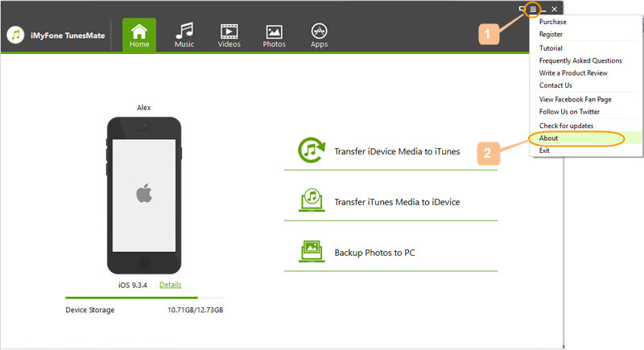
Task: Click the iOS 9.3.4 version label
Action: [x=133, y=285]
